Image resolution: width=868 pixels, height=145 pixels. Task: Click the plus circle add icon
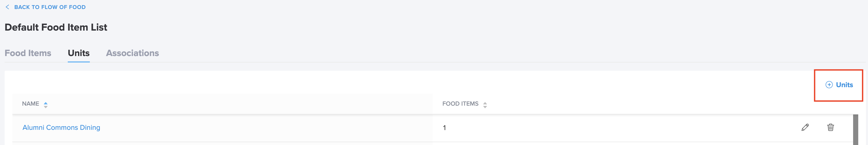pyautogui.click(x=829, y=85)
